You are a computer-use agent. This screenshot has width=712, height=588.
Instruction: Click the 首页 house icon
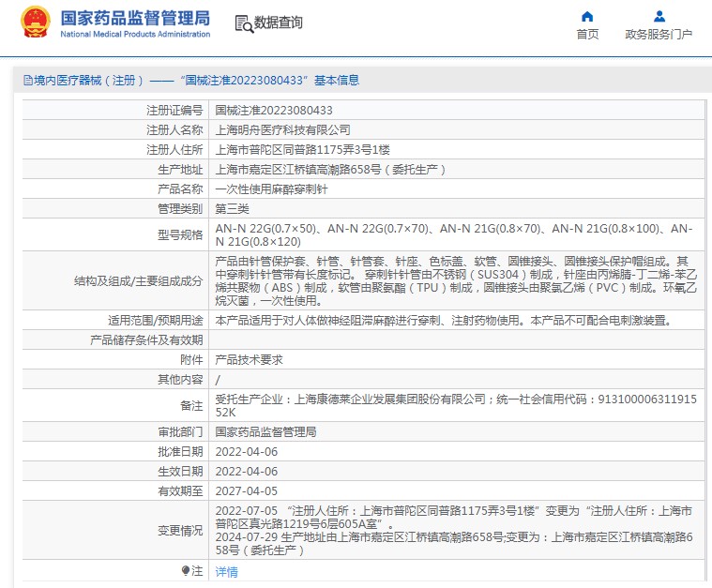click(x=587, y=16)
